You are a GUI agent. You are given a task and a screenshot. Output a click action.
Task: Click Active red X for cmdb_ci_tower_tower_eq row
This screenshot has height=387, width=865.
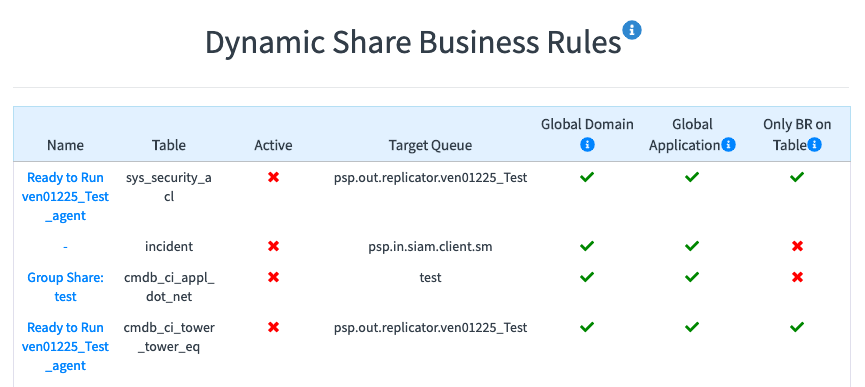273,327
